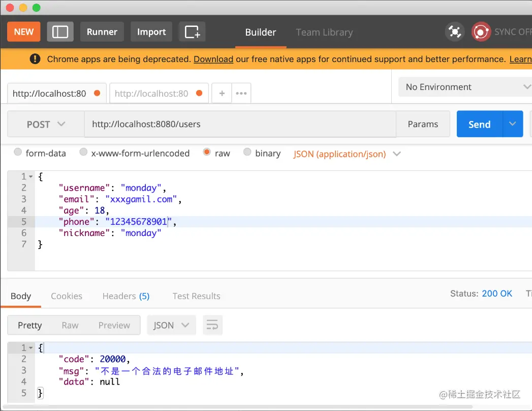Toggle line wrap icon in the response toolbar

212,325
